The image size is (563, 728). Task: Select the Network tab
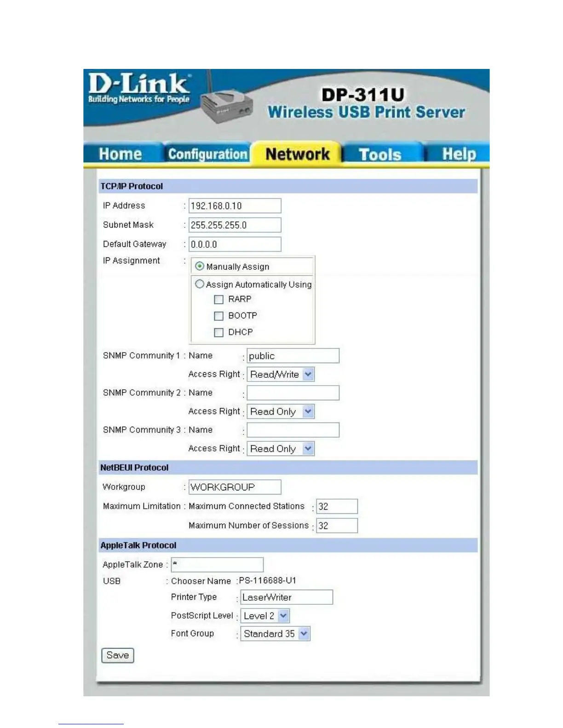(298, 154)
